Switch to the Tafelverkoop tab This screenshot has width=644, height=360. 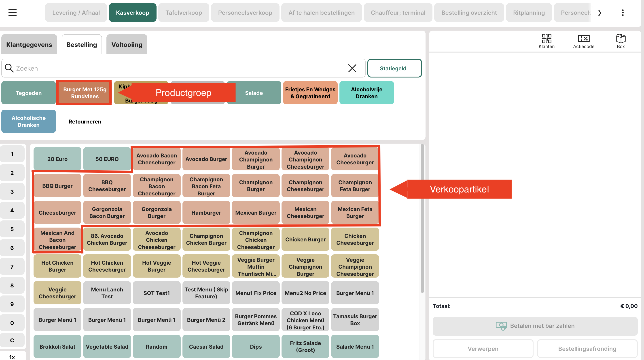(x=184, y=13)
